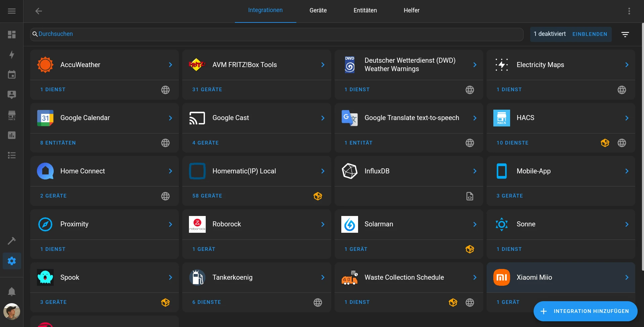The width and height of the screenshot is (644, 327).
Task: Click the Tankerkoenig fuel pump logo
Action: [197, 277]
